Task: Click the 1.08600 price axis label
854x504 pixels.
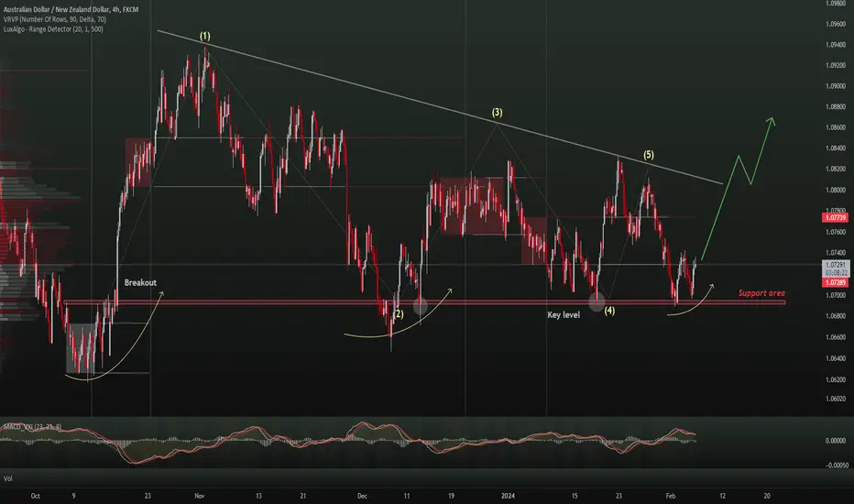Action: [x=835, y=127]
